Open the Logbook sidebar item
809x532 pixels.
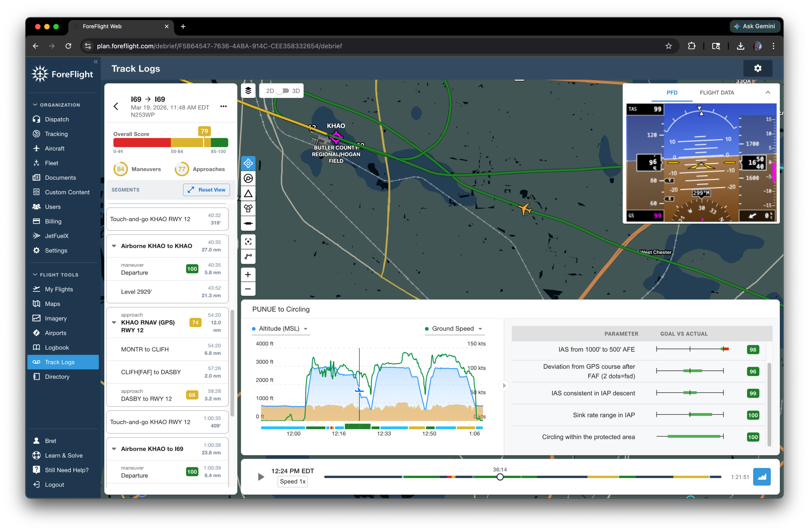57,347
